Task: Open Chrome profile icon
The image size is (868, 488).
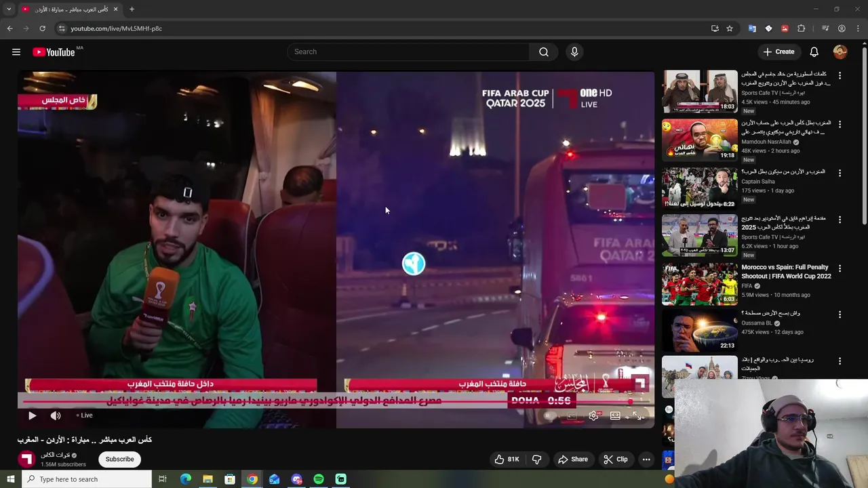Action: click(842, 28)
